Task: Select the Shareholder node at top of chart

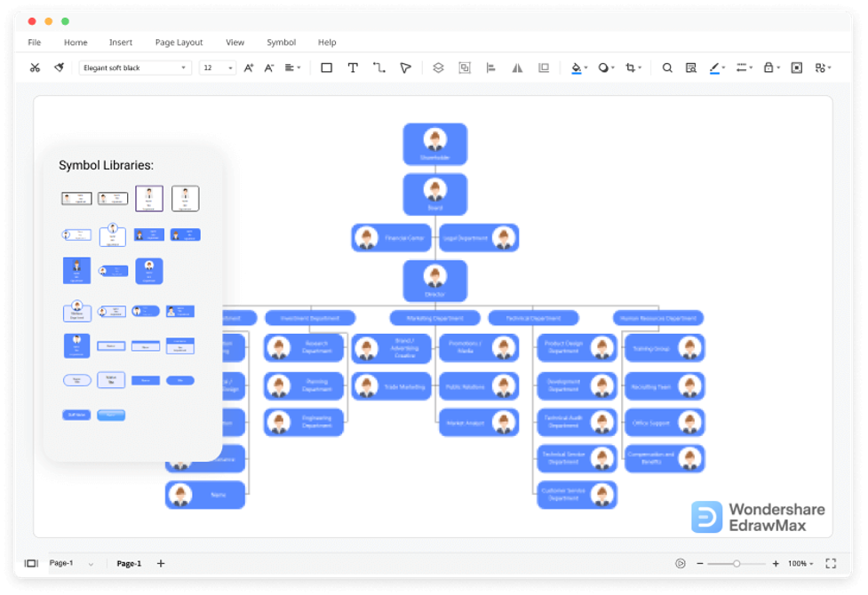Action: [x=435, y=144]
